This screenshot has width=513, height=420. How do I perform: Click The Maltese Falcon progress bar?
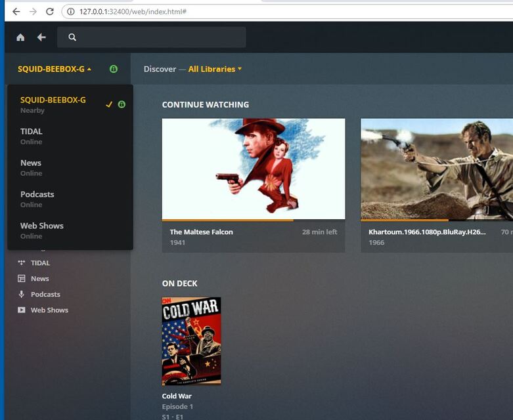click(254, 220)
